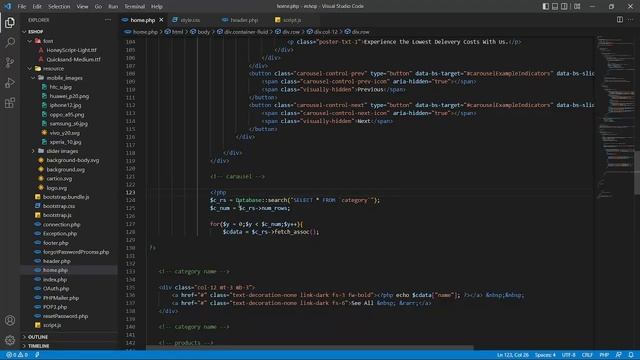Open huawei_p20.png in explorer

[69, 96]
